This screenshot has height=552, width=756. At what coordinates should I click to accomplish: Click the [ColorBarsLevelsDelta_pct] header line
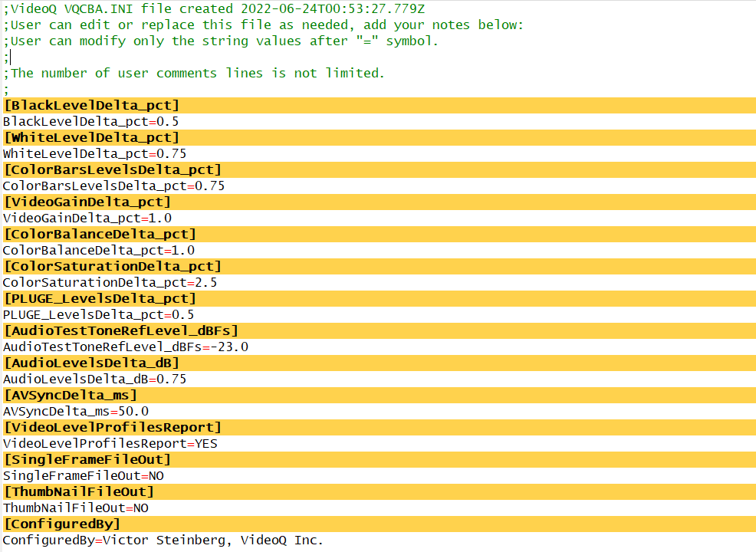pos(112,169)
